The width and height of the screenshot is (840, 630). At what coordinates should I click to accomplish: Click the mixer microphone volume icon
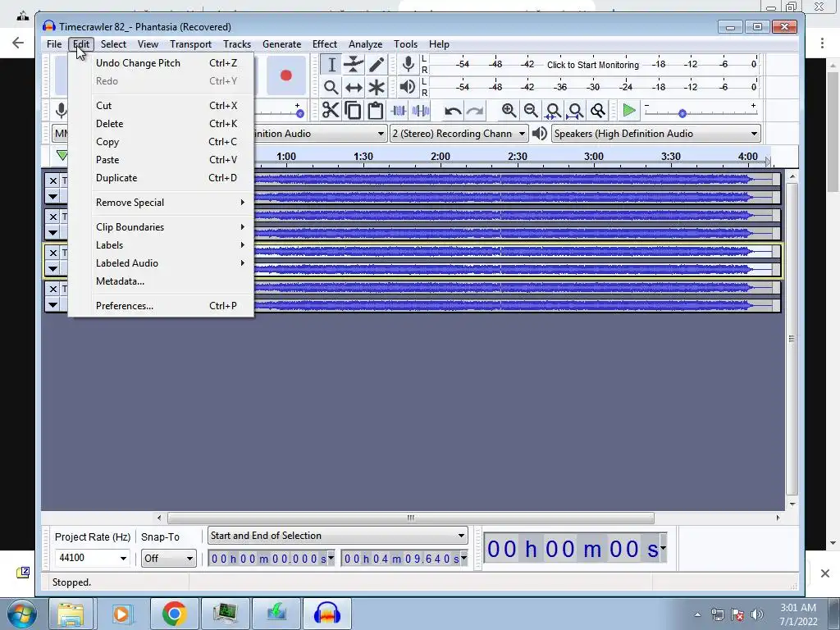click(62, 111)
